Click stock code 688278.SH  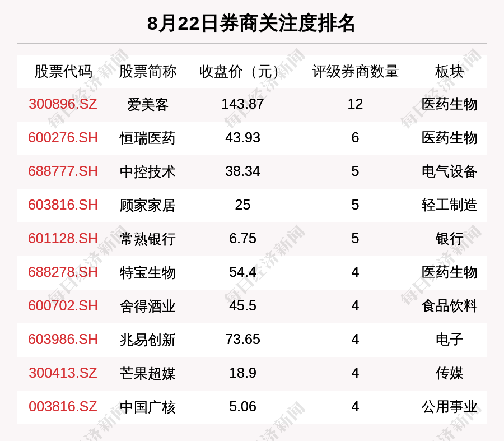(x=63, y=272)
